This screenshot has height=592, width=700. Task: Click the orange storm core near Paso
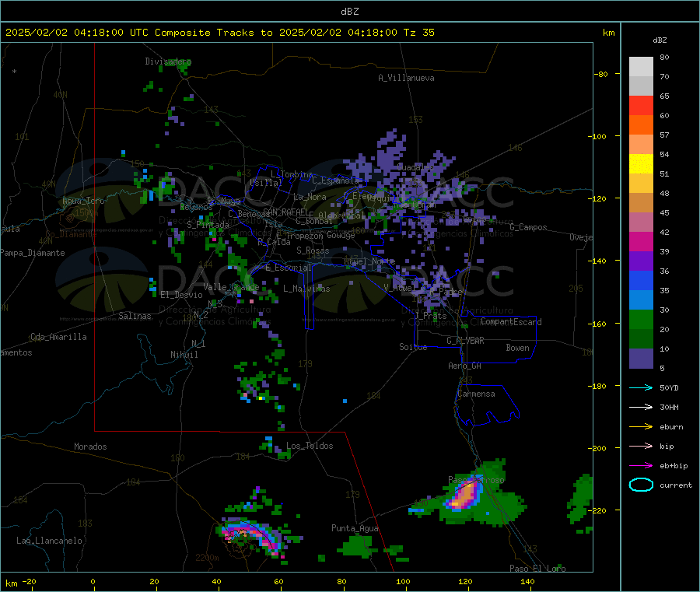[x=465, y=494]
